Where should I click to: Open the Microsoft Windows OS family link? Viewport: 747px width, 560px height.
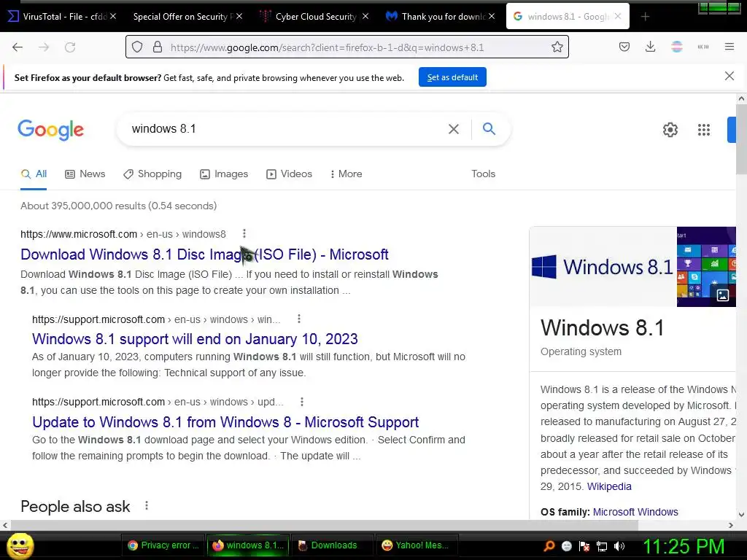point(635,512)
